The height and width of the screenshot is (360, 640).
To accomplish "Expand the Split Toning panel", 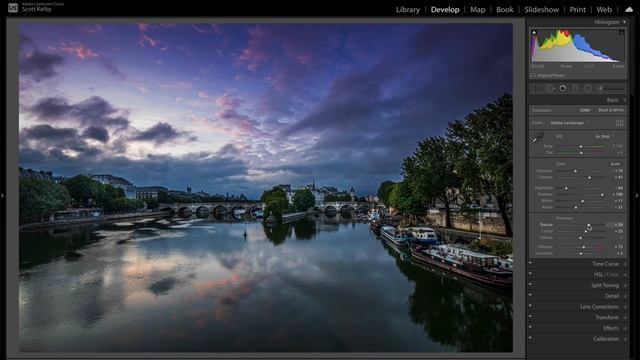I will coord(605,285).
